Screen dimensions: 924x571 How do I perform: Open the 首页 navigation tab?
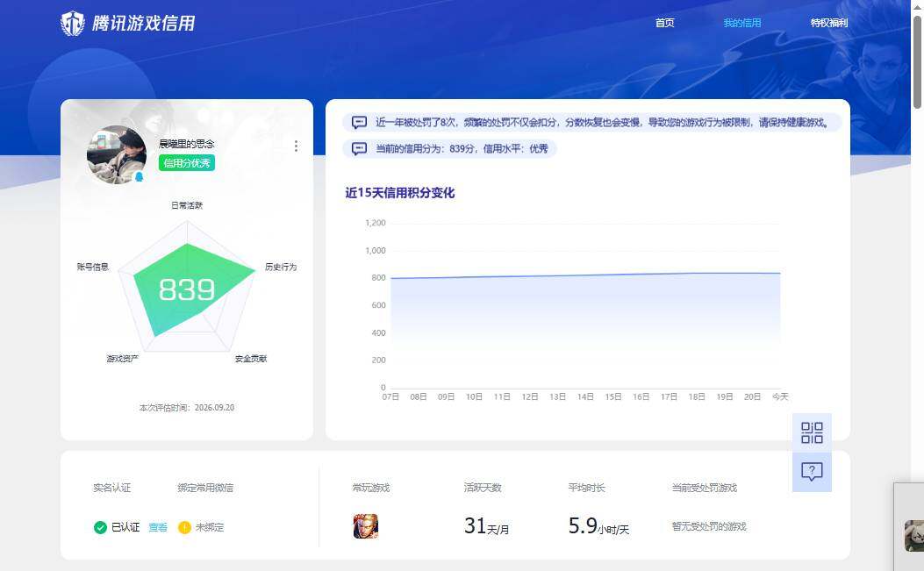tap(665, 23)
